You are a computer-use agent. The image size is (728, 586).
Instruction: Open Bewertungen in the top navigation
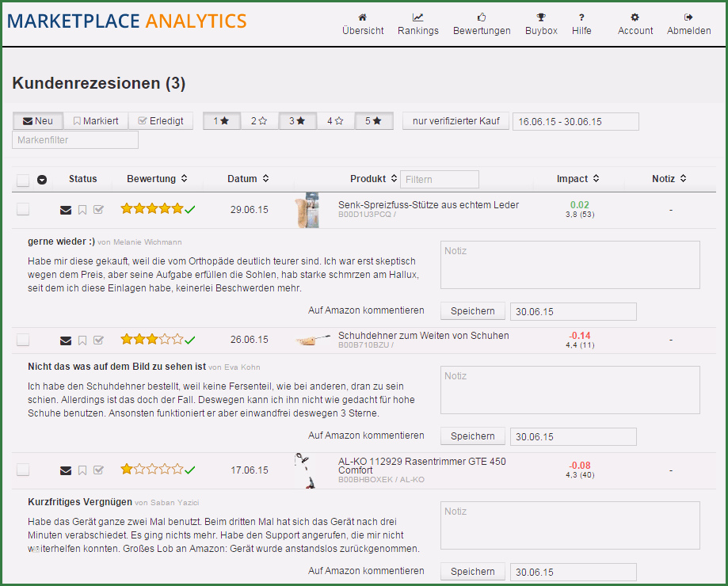pos(482,24)
